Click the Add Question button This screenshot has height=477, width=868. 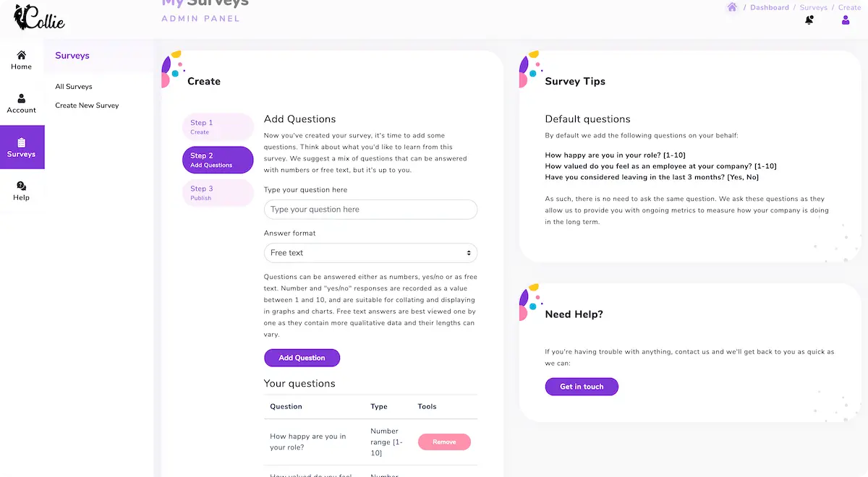(302, 358)
